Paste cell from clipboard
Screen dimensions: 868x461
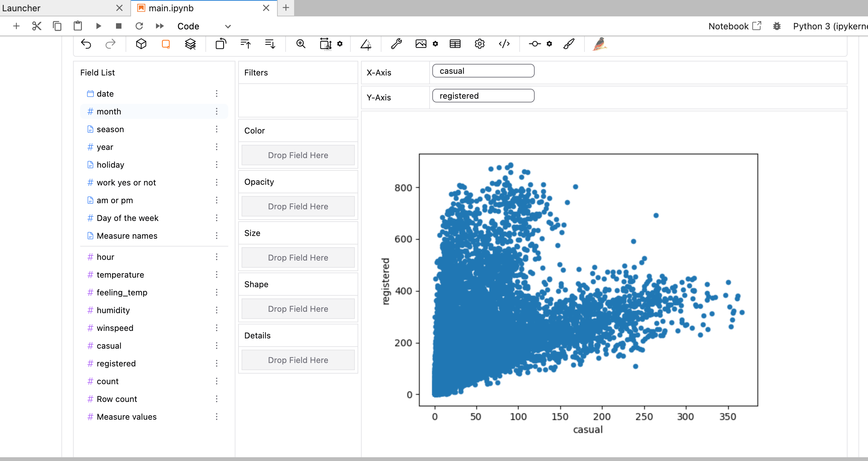pos(78,26)
